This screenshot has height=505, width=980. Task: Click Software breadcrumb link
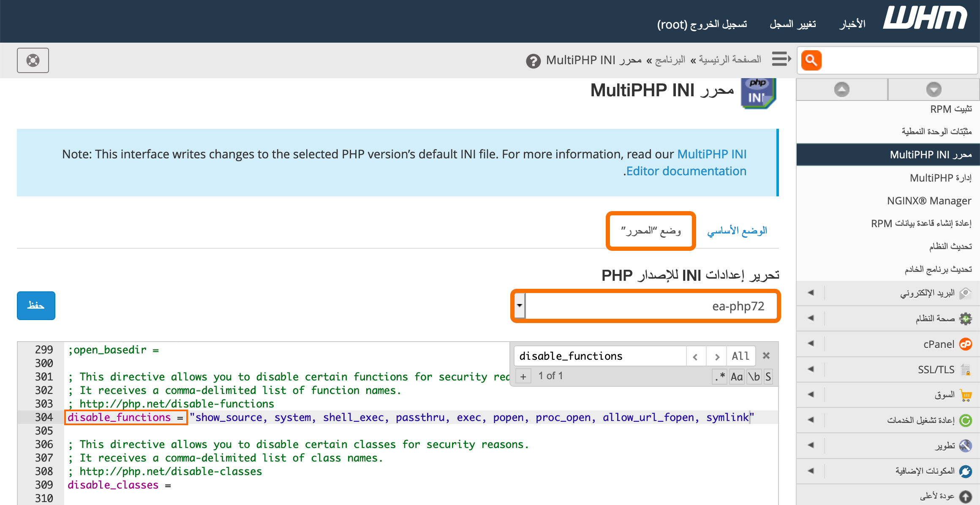(670, 60)
